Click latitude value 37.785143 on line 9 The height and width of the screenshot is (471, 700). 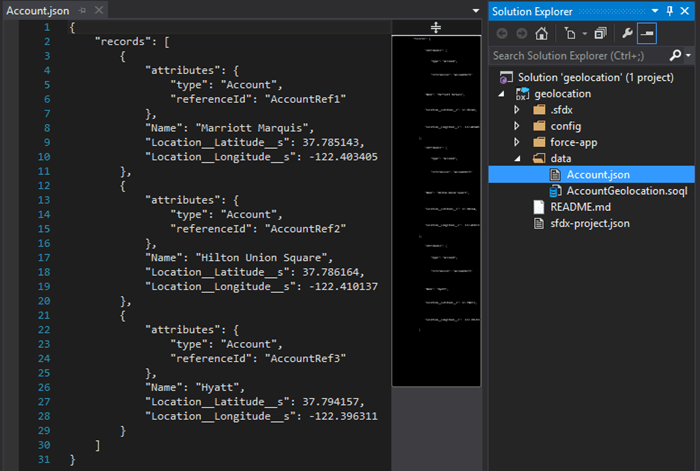pos(331,142)
